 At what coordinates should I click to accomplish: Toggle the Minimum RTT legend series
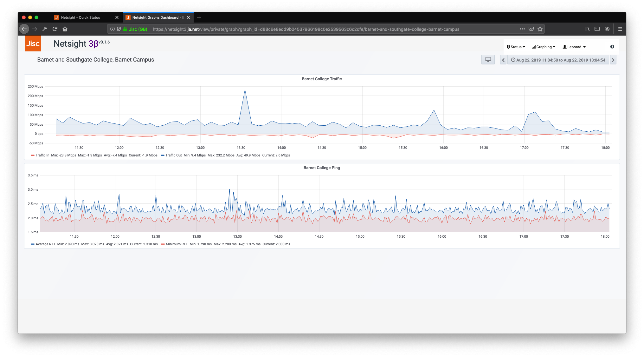(177, 244)
